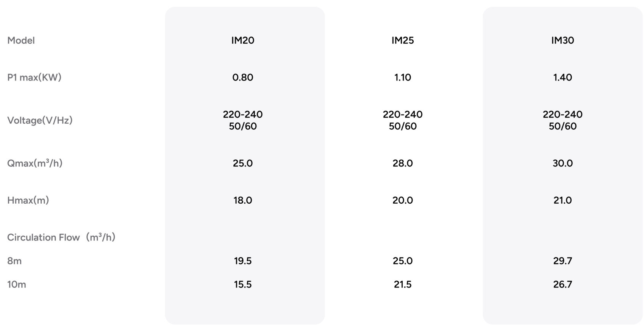Click the 21.0 Hmax value for IM30

(x=563, y=200)
